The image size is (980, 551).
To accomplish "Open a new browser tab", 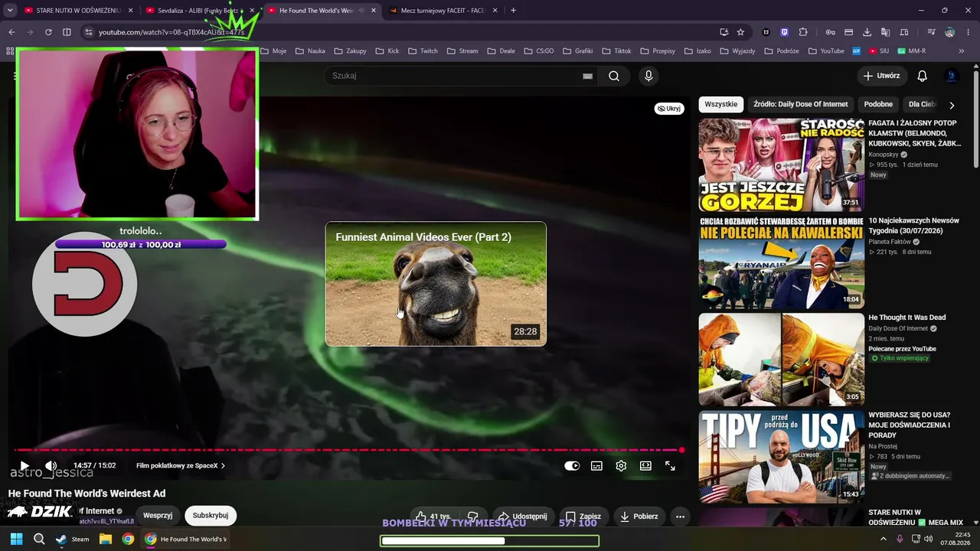I will 513,11.
